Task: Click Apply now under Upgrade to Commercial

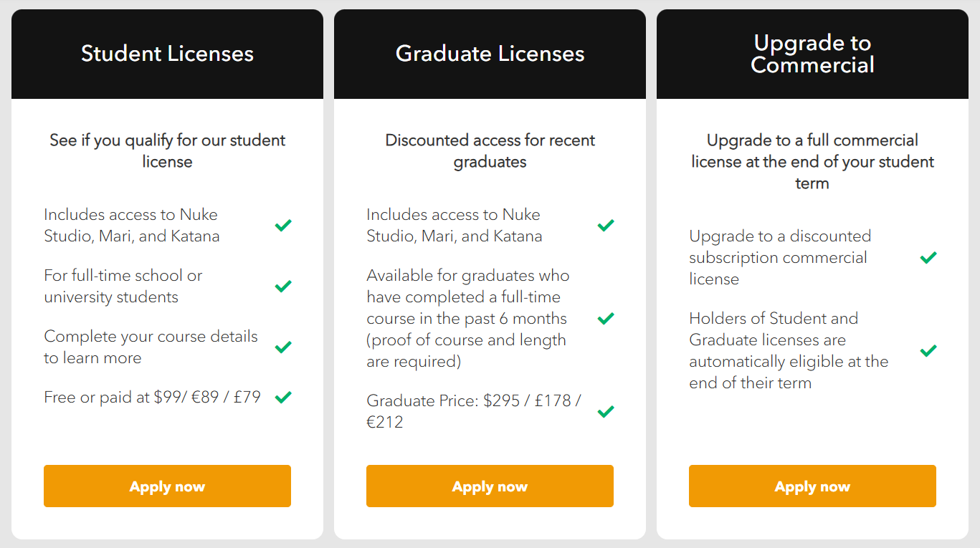Action: (812, 486)
